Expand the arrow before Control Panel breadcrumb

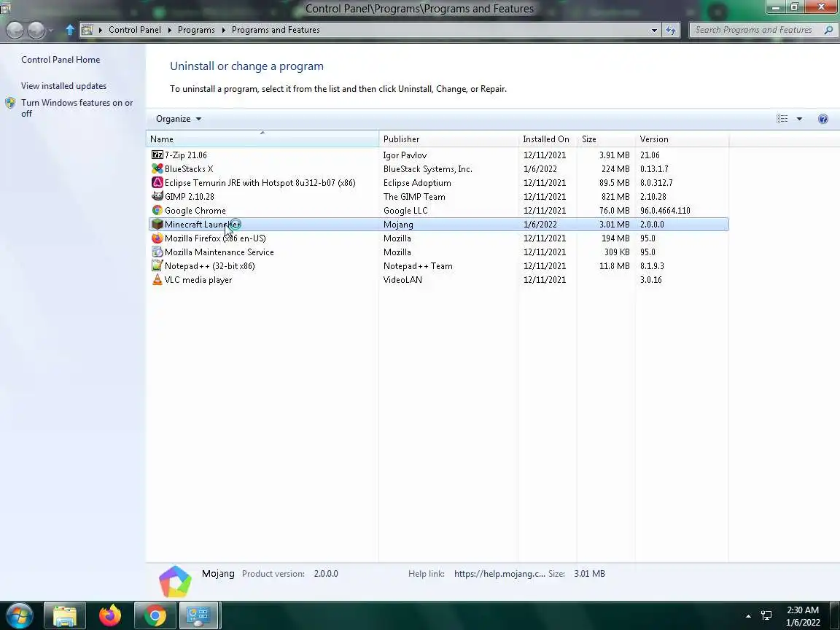(100, 30)
